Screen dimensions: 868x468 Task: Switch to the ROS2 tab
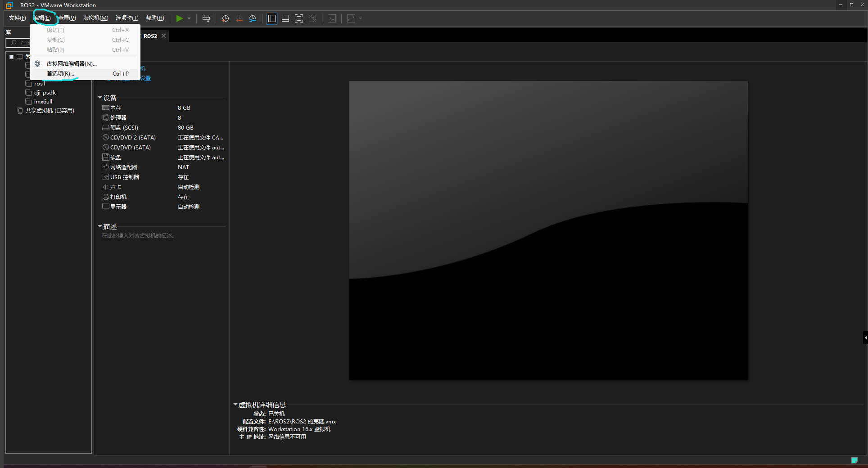[x=150, y=36]
